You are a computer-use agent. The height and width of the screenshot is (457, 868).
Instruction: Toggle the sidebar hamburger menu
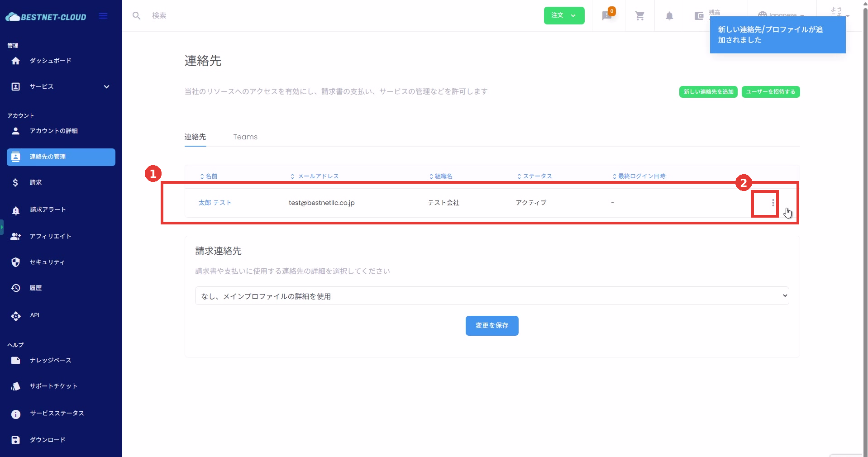point(103,16)
